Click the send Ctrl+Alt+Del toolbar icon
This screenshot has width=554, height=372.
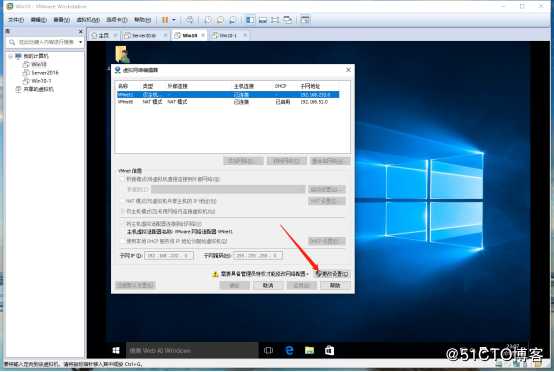189,20
